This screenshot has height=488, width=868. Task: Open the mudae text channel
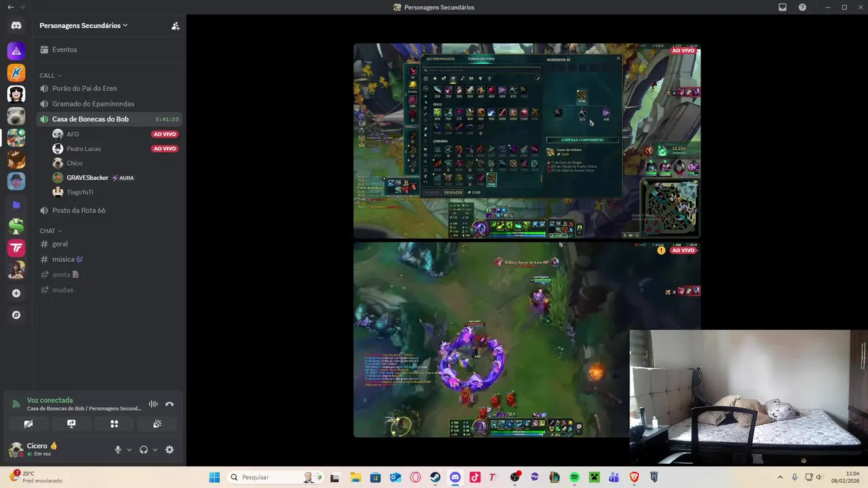tap(108, 290)
